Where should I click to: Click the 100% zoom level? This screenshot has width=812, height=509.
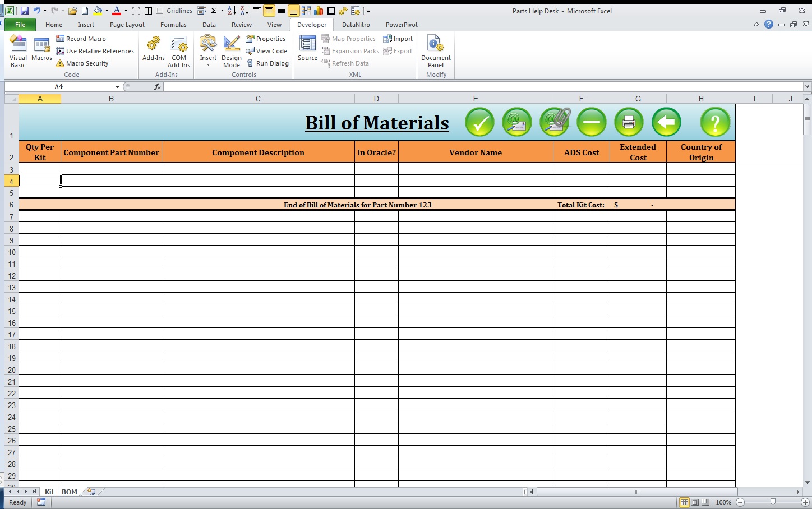click(x=723, y=502)
